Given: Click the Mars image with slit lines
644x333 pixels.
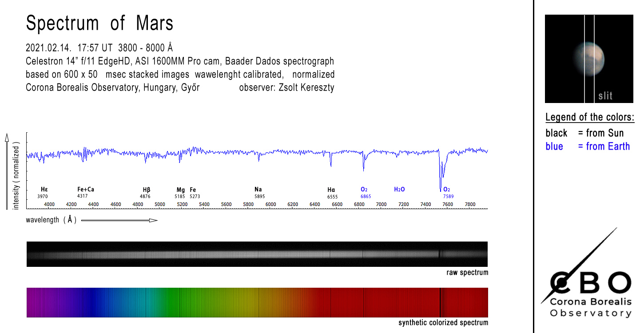Looking at the screenshot, I should (589, 59).
